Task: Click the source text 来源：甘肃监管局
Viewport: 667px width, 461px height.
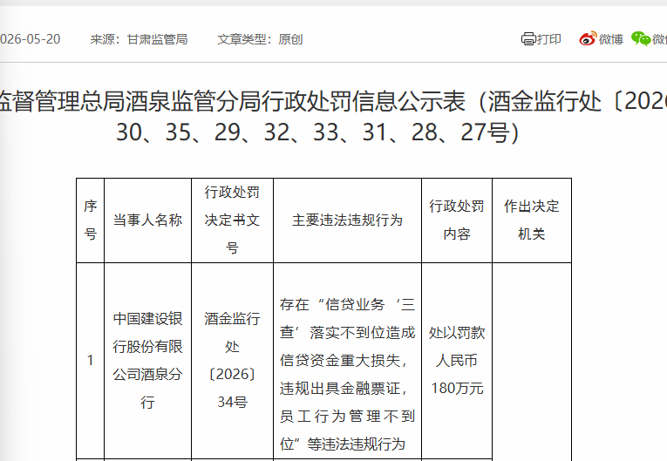Action: pyautogui.click(x=139, y=39)
